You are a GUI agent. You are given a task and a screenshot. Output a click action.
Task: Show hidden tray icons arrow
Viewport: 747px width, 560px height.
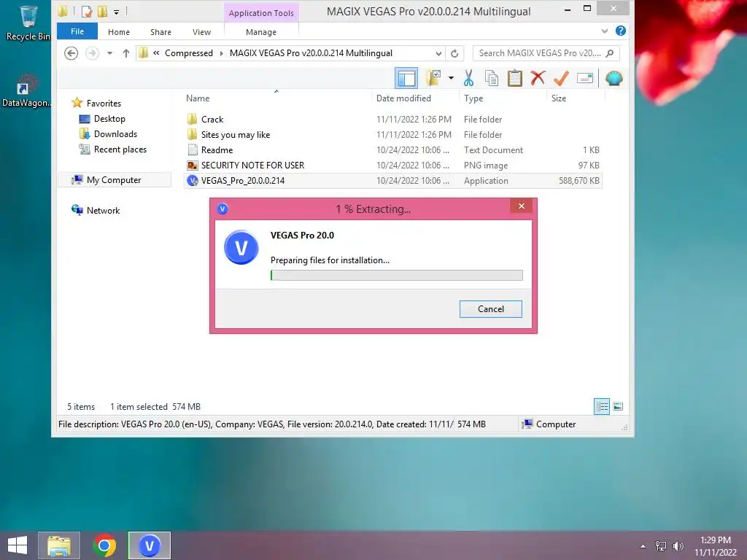tap(643, 546)
